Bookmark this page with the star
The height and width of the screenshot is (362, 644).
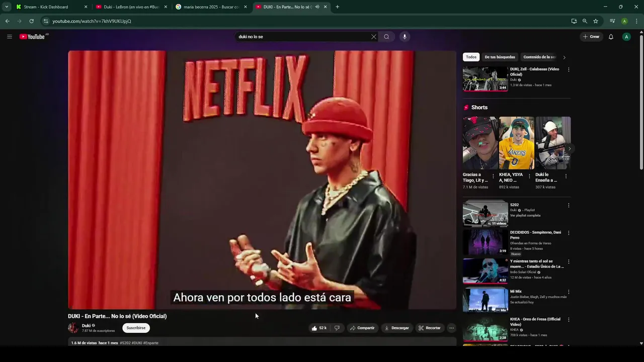point(596,21)
